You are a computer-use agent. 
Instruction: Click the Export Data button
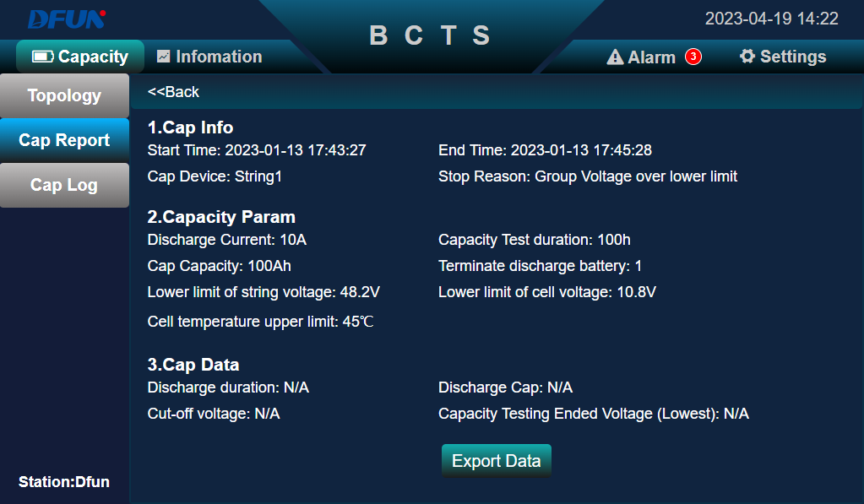[x=496, y=460]
